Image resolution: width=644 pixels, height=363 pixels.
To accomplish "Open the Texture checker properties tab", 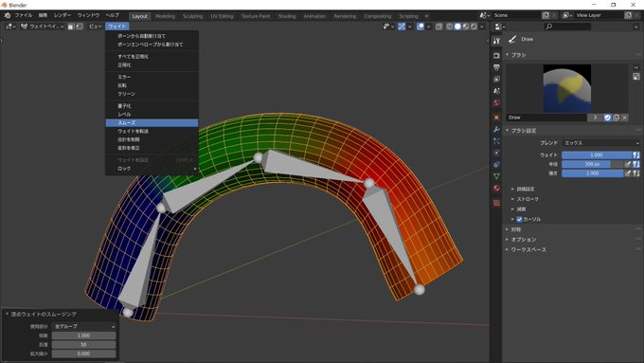I will pyautogui.click(x=496, y=203).
